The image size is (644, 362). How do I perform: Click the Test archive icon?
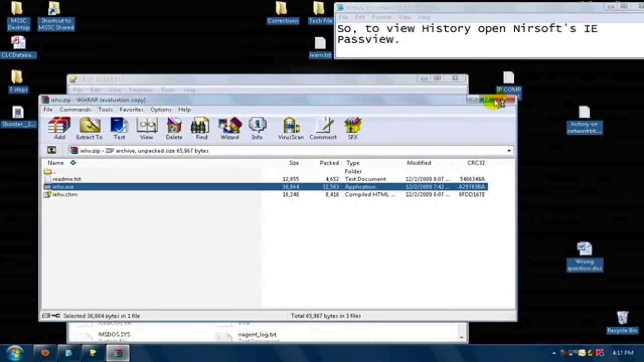click(x=119, y=129)
